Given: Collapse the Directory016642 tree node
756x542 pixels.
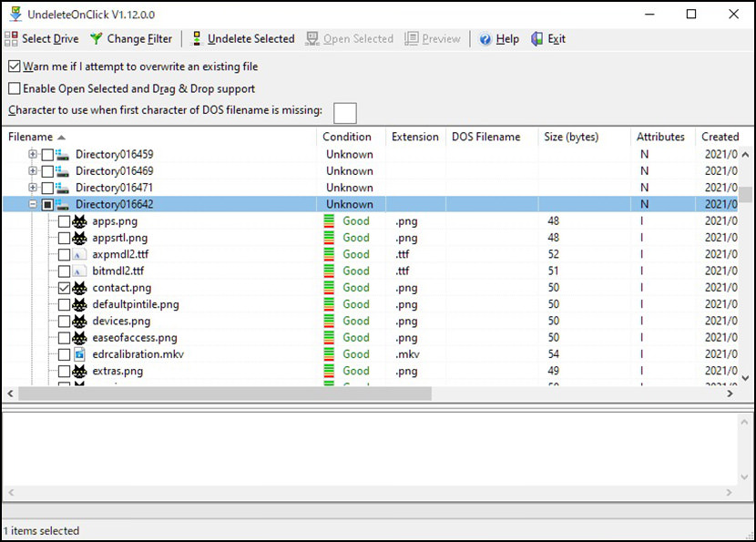Looking at the screenshot, I should pos(32,204).
